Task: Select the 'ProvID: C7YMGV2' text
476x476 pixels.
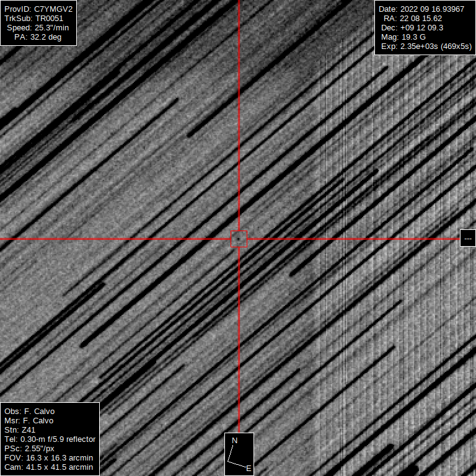Action: click(x=38, y=9)
